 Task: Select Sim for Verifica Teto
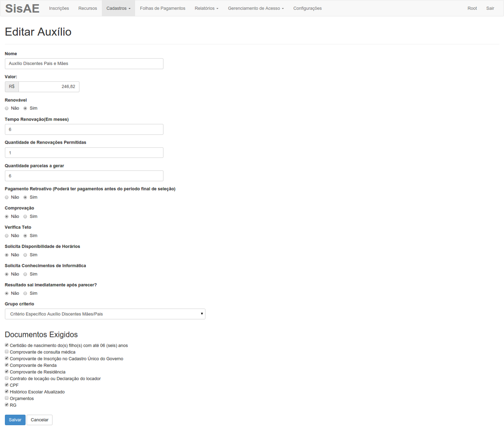pyautogui.click(x=25, y=236)
